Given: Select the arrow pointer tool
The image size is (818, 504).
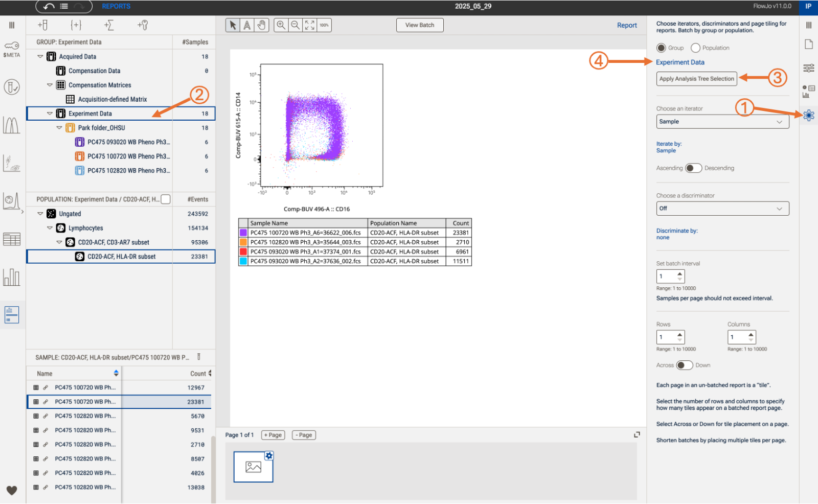Looking at the screenshot, I should [233, 25].
